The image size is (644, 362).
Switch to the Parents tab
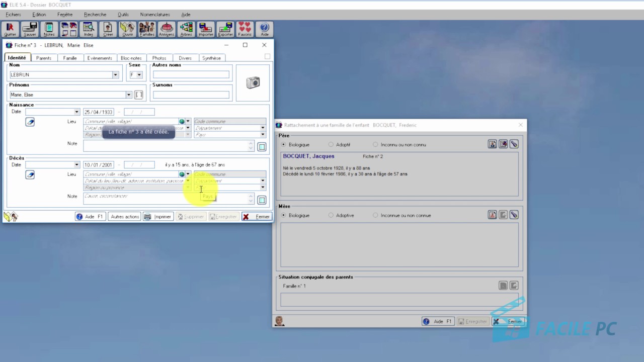pyautogui.click(x=44, y=58)
